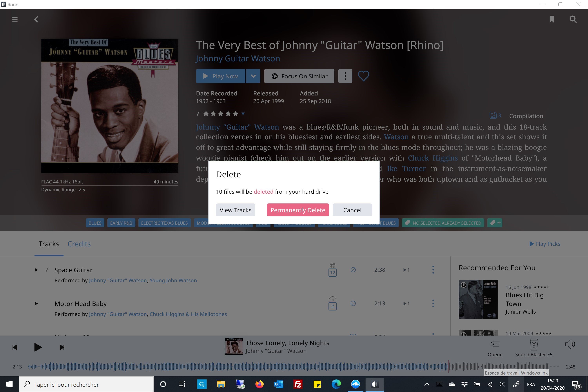Open Chuck Higgins link in description
Screen dimensions: 588x392
[433, 158]
